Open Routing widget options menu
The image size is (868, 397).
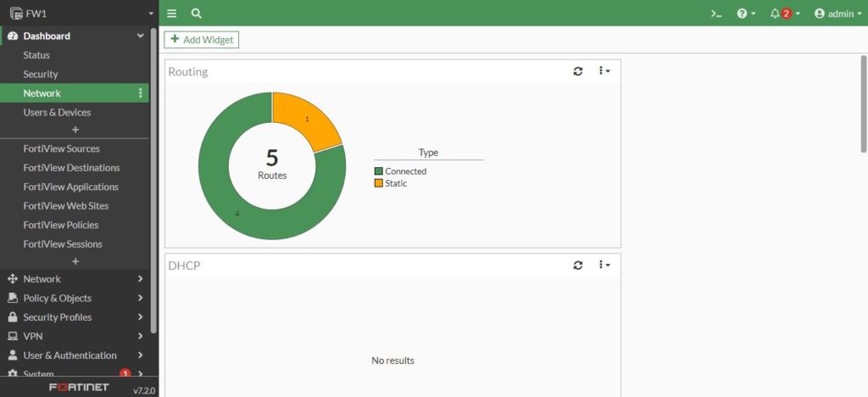coord(604,72)
